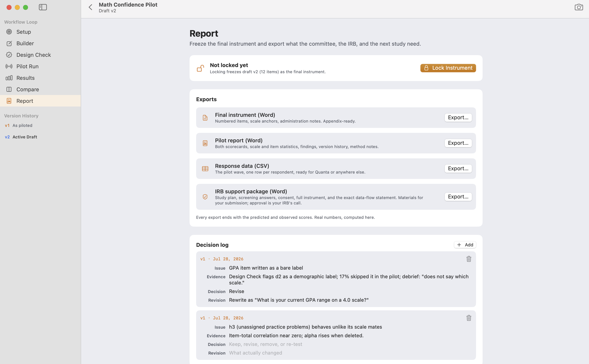The height and width of the screenshot is (364, 589).
Task: Export the IRB support package
Action: pos(458,197)
